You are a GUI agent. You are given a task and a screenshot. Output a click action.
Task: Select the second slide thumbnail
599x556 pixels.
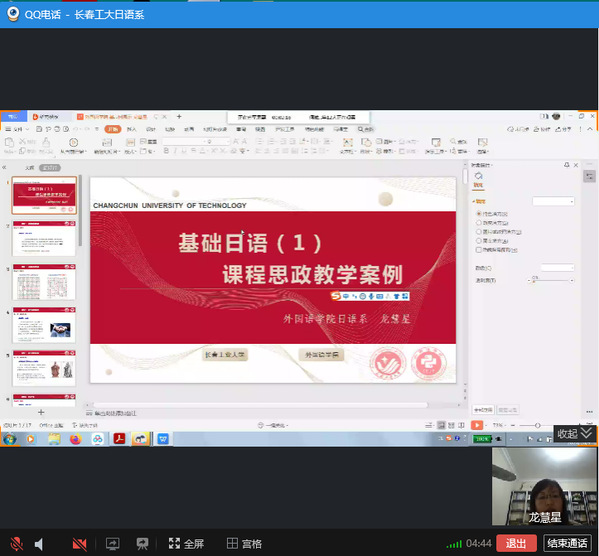(x=44, y=238)
